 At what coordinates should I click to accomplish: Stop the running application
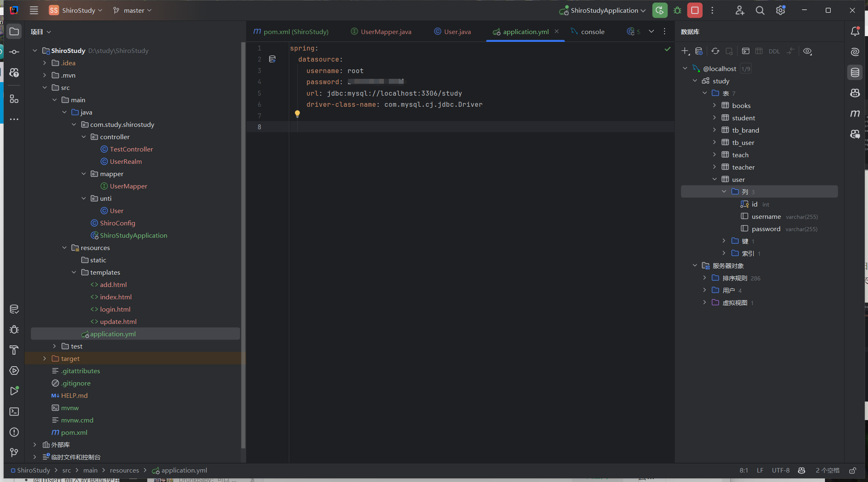[x=695, y=10]
